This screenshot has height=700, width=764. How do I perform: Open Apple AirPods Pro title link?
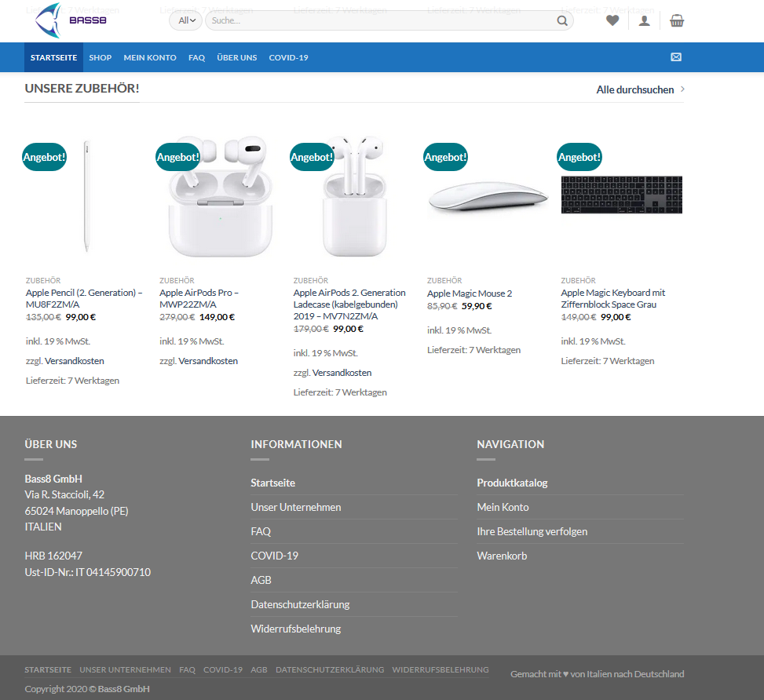pos(199,299)
